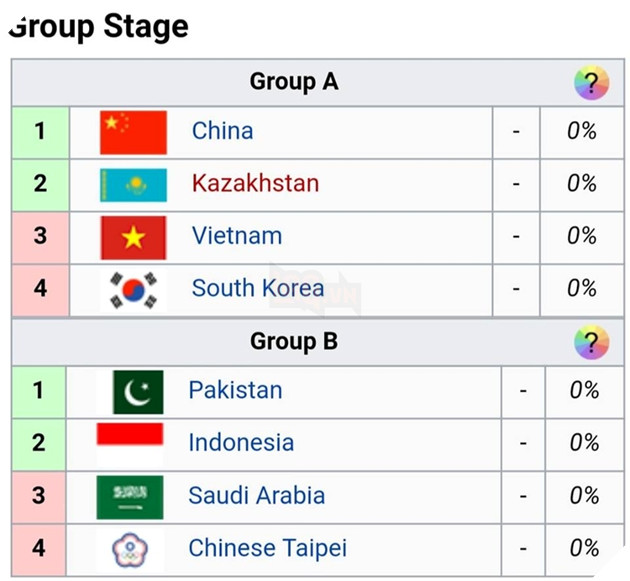The width and height of the screenshot is (630, 581).
Task: Follow the Vietnam team link
Action: (237, 235)
